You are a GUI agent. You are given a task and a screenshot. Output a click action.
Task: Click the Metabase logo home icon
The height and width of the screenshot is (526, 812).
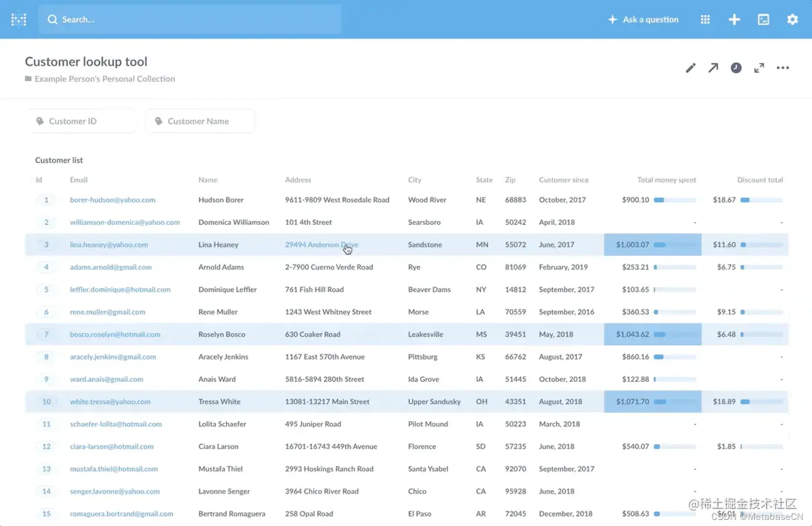click(x=19, y=20)
